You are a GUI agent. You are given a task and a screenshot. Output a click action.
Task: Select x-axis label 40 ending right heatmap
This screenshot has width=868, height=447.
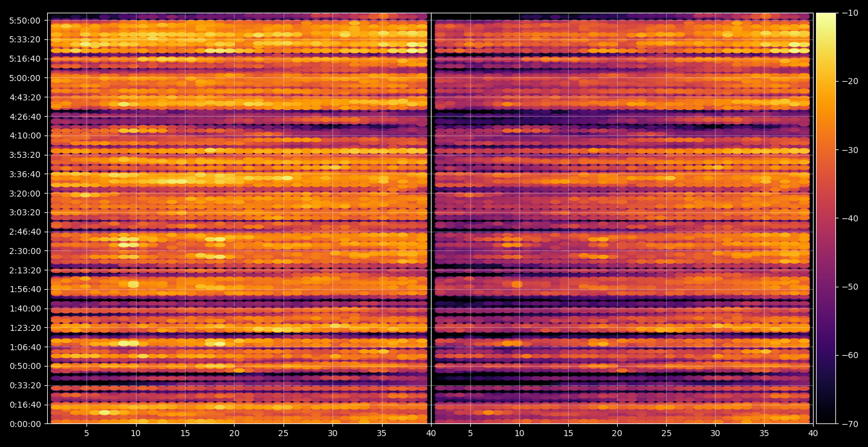click(x=814, y=433)
